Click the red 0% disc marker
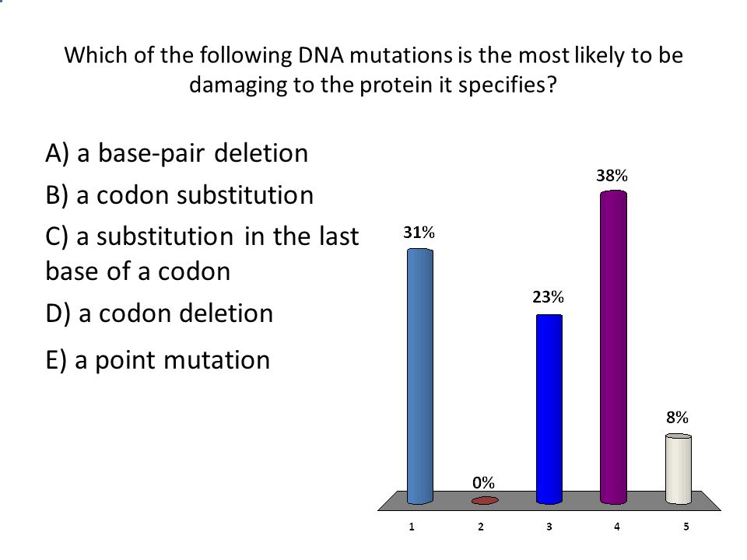The height and width of the screenshot is (560, 747). pyautogui.click(x=485, y=500)
